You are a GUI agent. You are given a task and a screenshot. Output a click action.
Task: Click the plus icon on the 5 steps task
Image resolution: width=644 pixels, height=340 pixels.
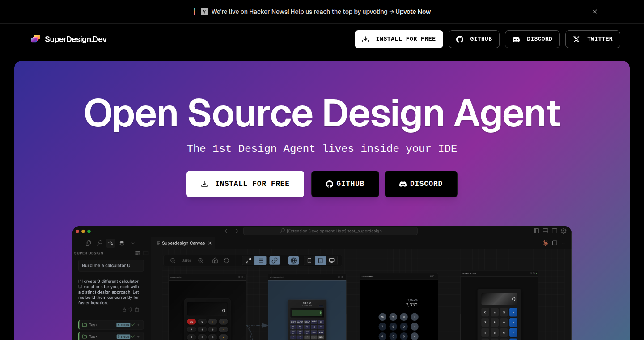138,336
